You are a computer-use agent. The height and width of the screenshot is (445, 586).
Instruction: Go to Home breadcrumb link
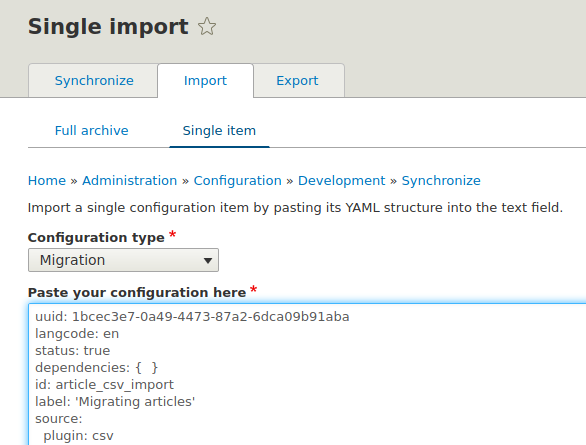tap(47, 180)
